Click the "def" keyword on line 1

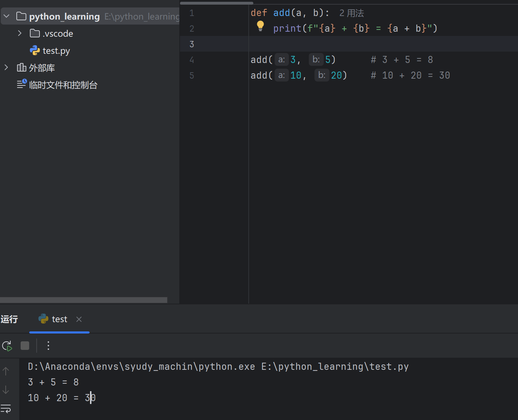coord(259,13)
